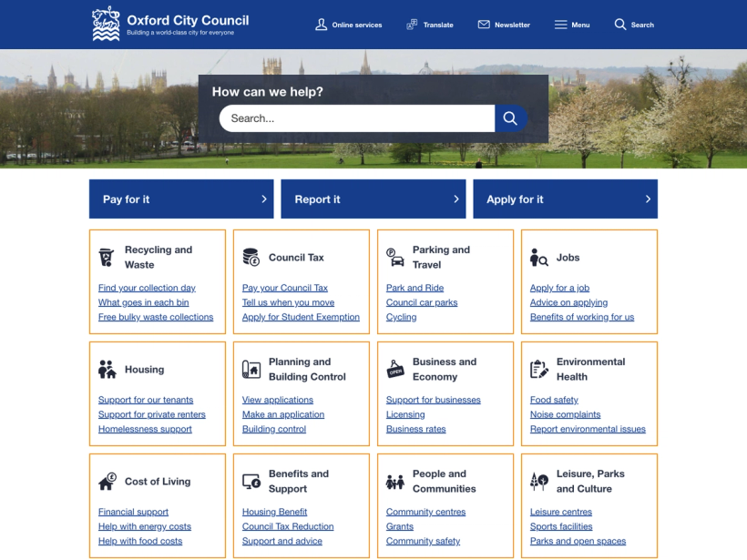Viewport: 747px width, 560px height.
Task: Open the Cycling link
Action: click(x=401, y=317)
